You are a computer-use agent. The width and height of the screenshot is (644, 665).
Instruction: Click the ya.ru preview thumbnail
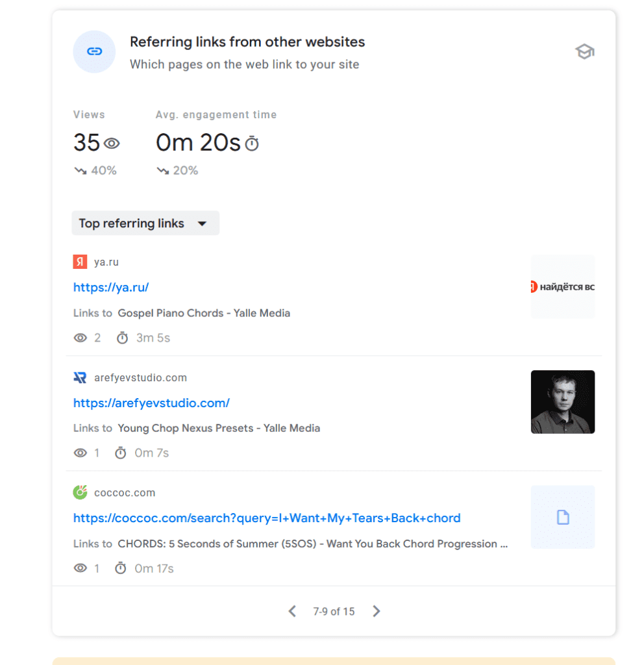tap(562, 286)
